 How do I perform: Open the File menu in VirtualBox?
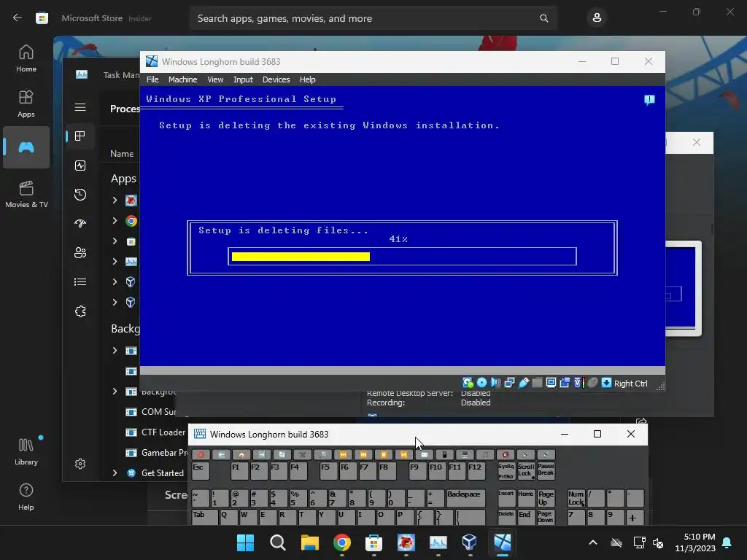(x=152, y=79)
